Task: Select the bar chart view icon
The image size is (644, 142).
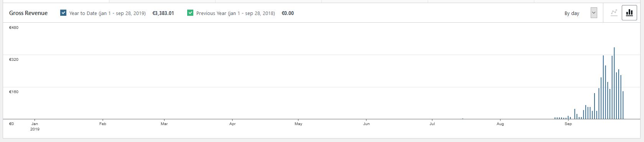Action: pos(629,13)
